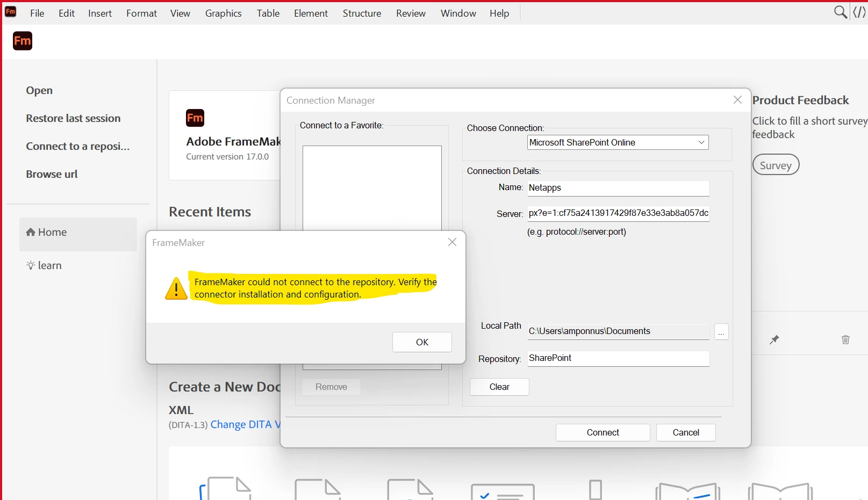This screenshot has width=868, height=500.
Task: Click the Name field containing Netapps
Action: coord(618,188)
